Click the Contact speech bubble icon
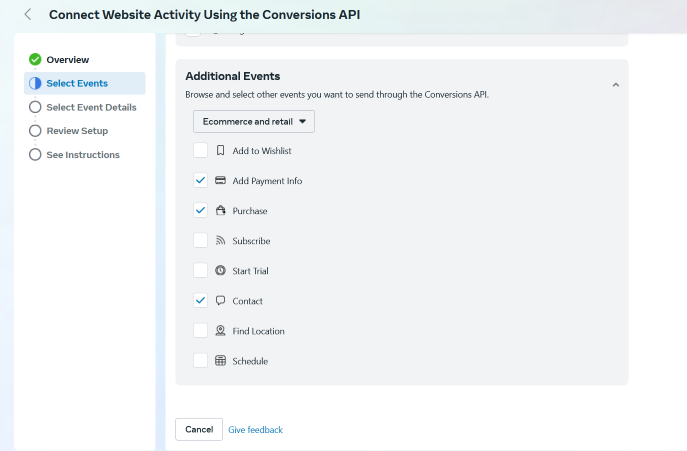The height and width of the screenshot is (451, 687). [220, 301]
